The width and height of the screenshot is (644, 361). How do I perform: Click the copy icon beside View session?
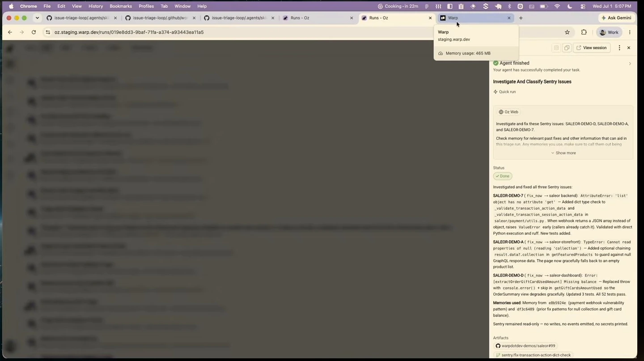(x=567, y=48)
